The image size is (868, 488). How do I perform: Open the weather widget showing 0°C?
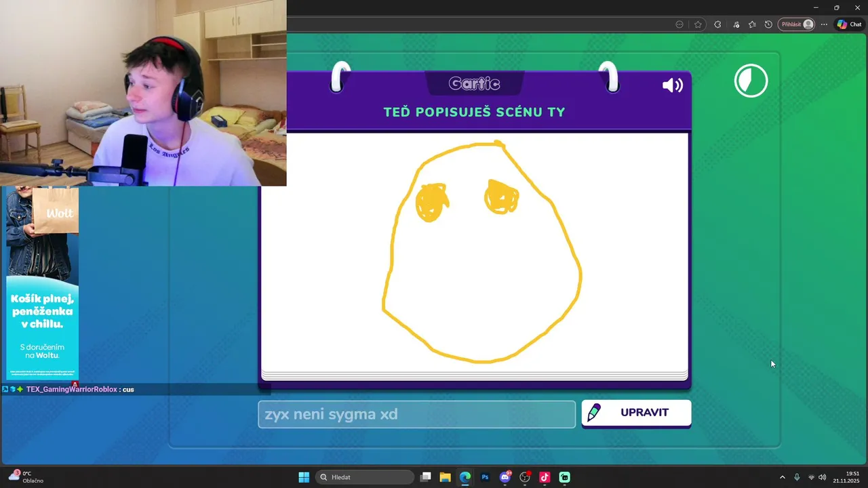(26, 476)
